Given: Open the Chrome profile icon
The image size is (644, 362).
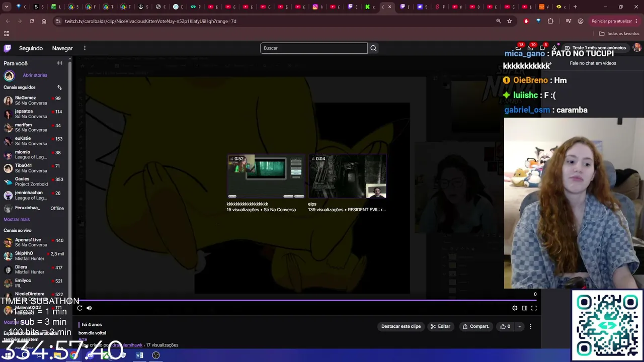Looking at the screenshot, I should click(x=581, y=21).
